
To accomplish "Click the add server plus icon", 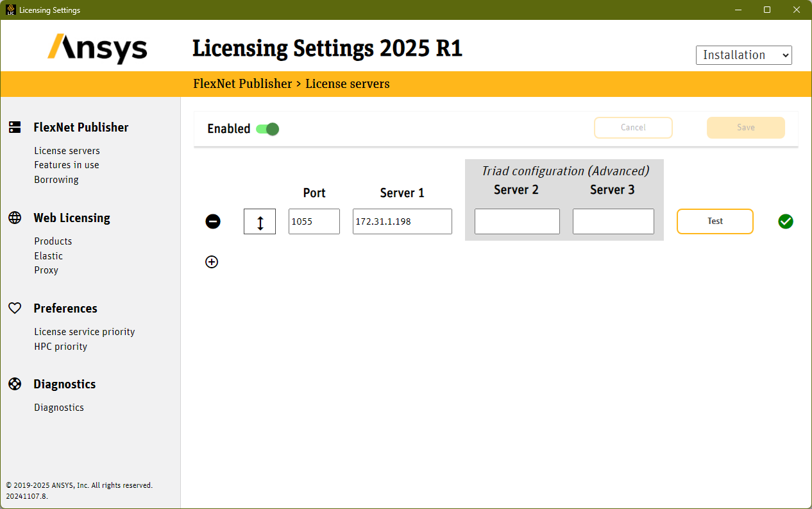I will click(212, 262).
